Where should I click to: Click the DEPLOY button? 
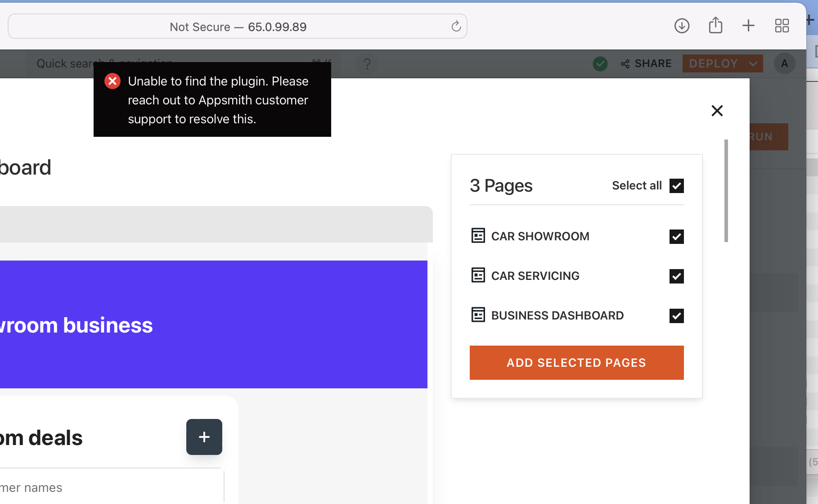pyautogui.click(x=714, y=64)
